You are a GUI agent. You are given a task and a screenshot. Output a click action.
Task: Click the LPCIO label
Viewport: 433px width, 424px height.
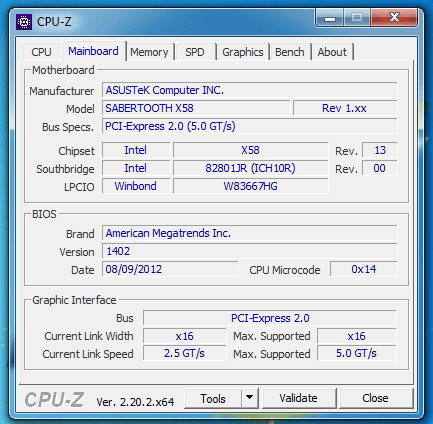79,187
